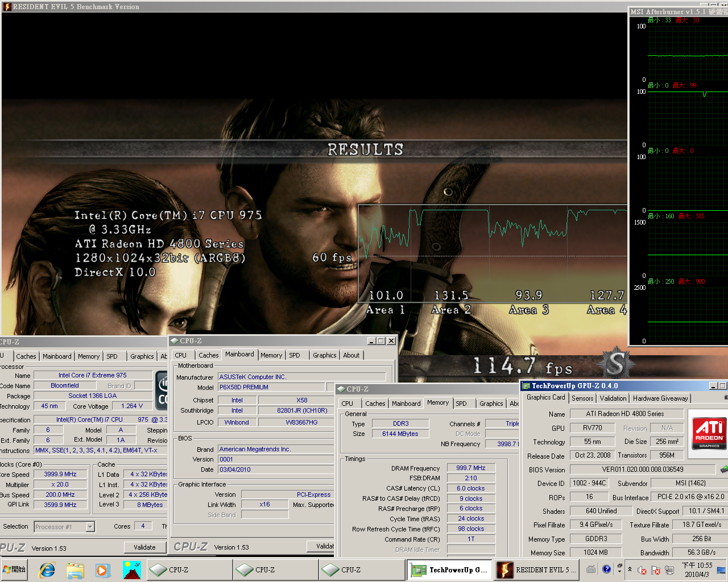
Task: Open CPU tab in CPU-Z memory timings window
Action: (348, 404)
